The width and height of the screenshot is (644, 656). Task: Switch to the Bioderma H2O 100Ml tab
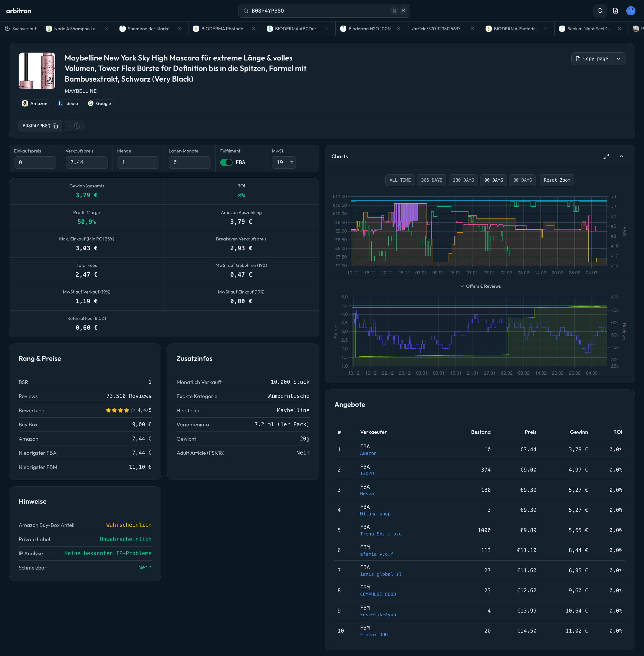click(370, 29)
